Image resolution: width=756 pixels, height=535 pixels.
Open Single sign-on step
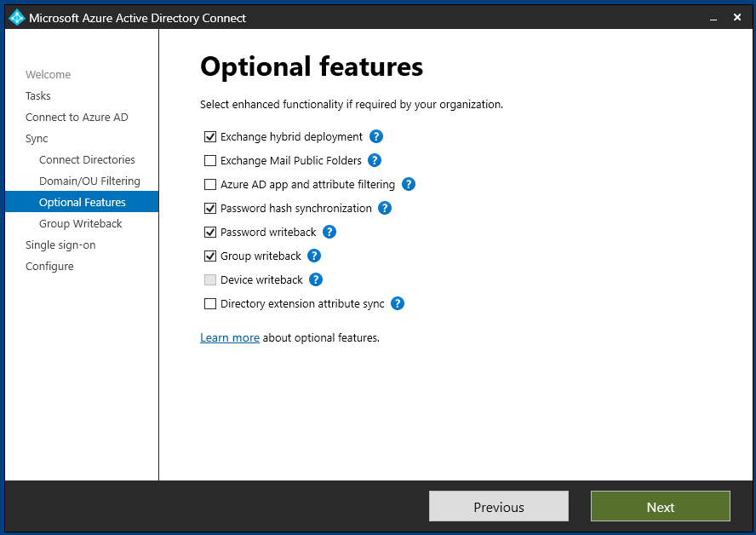click(60, 245)
